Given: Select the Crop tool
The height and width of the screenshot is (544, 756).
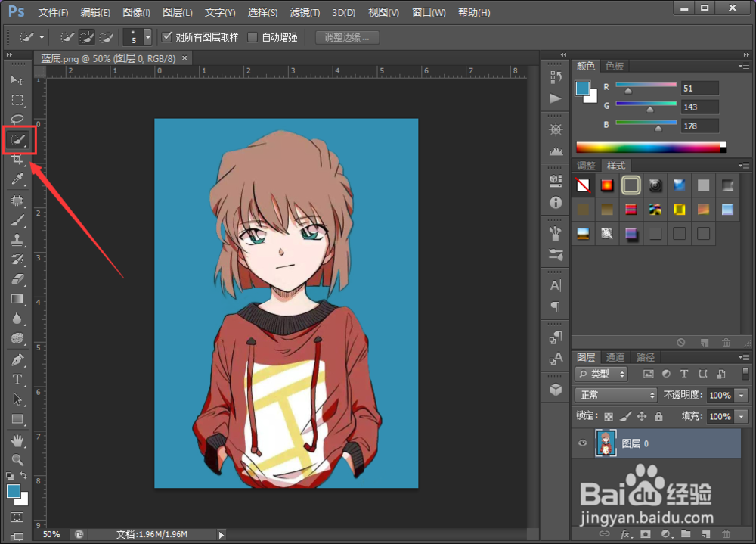Looking at the screenshot, I should coord(17,160).
